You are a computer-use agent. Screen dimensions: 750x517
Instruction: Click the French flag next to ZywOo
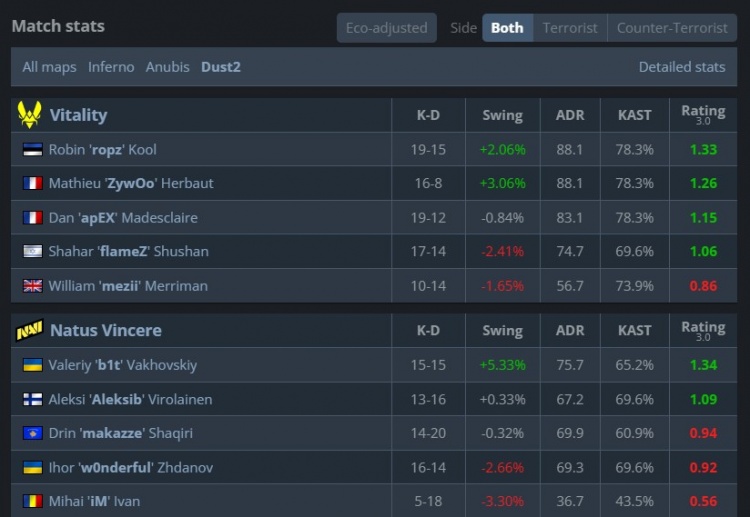click(32, 184)
